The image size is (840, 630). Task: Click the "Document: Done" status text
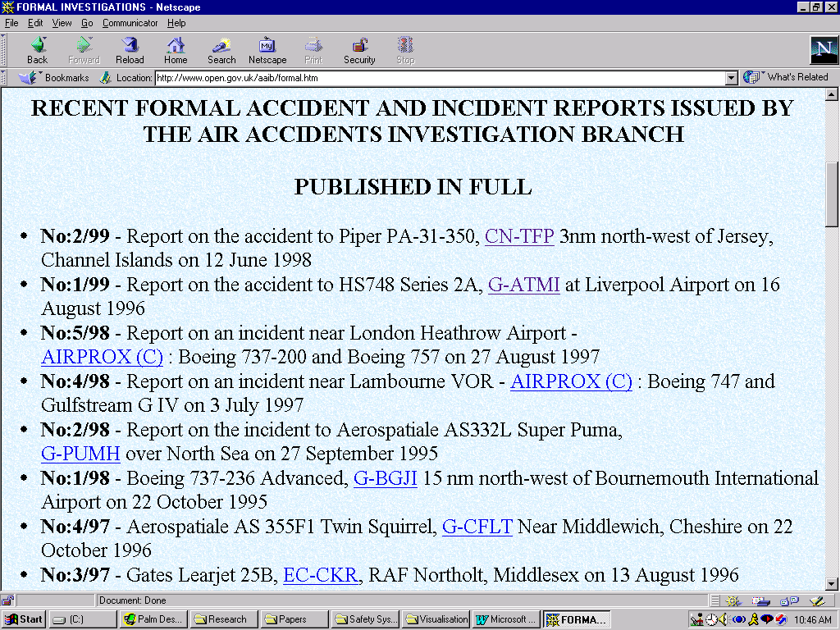(x=133, y=600)
